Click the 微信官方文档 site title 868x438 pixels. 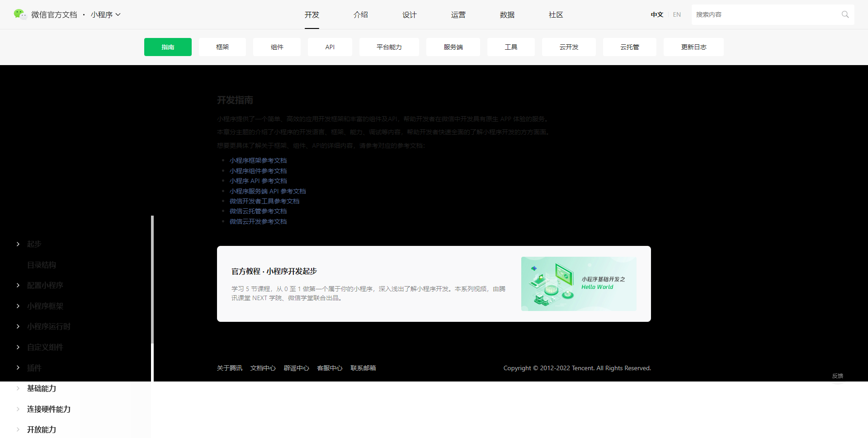54,14
